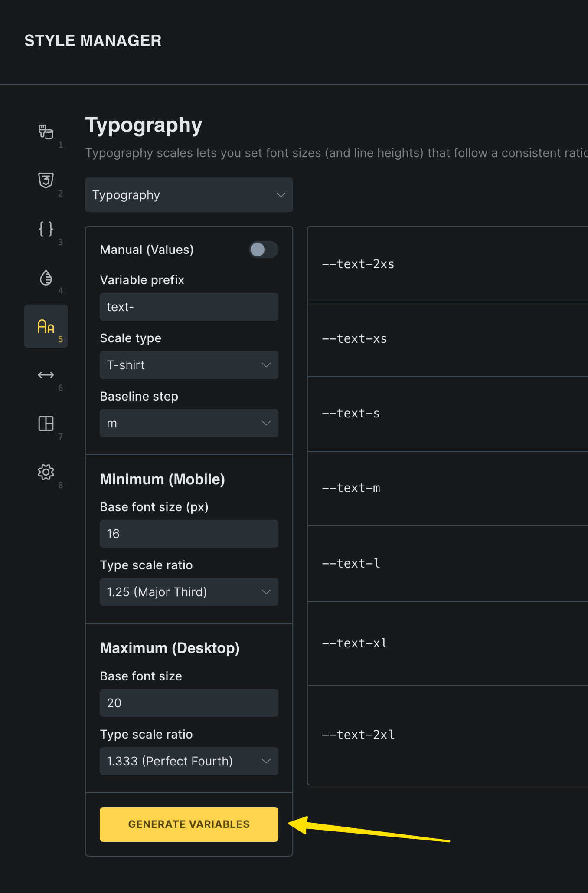Open the grid layout sidebar icon
This screenshot has height=893, width=588.
coord(46,424)
